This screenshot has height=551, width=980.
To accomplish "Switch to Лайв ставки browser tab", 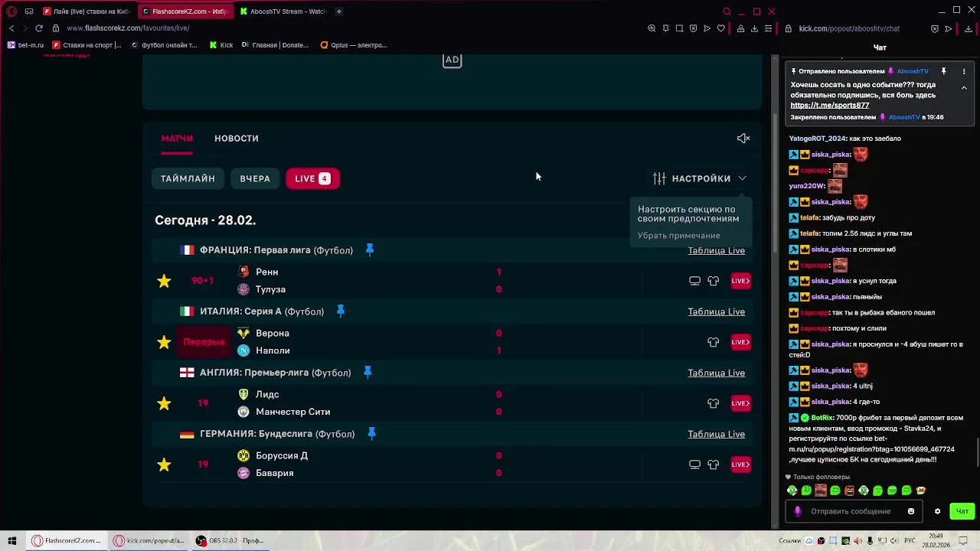I will [87, 11].
